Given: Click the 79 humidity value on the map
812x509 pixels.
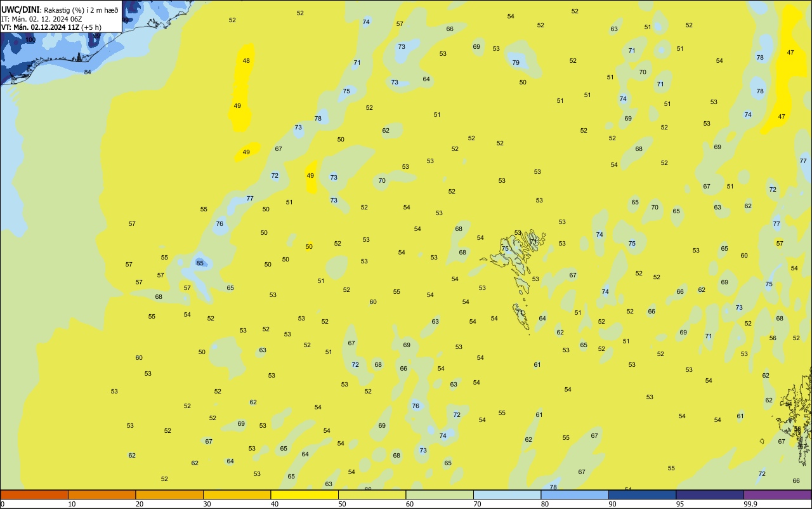Looking at the screenshot, I should coord(516,62).
